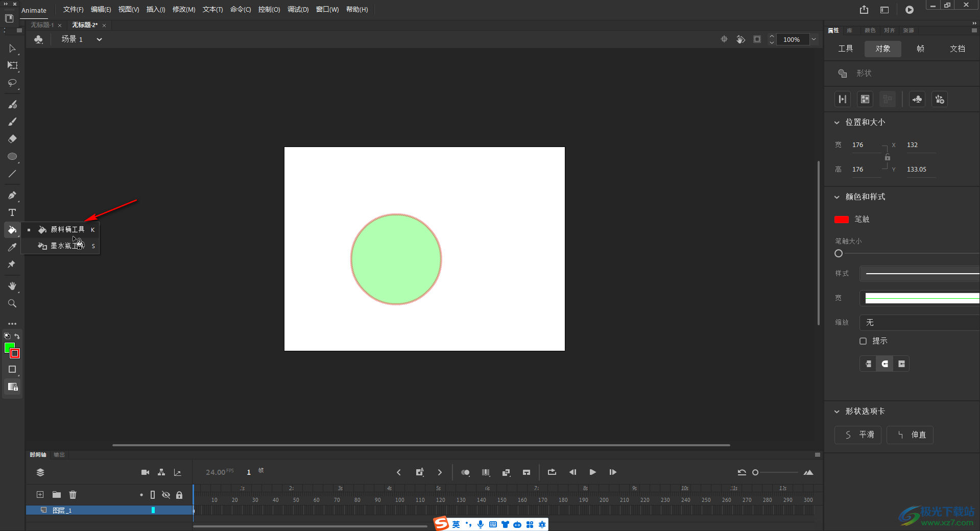Switch to the 帧 properties tab

pos(920,49)
